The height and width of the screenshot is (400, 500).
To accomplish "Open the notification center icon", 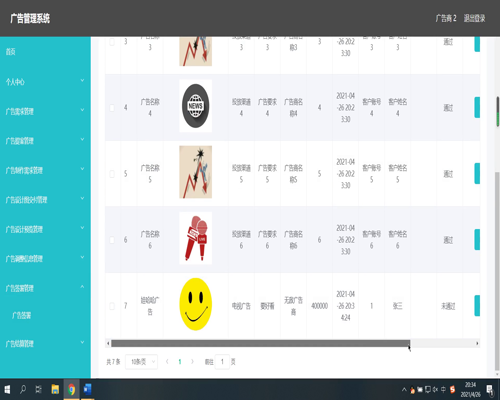I will point(490,389).
